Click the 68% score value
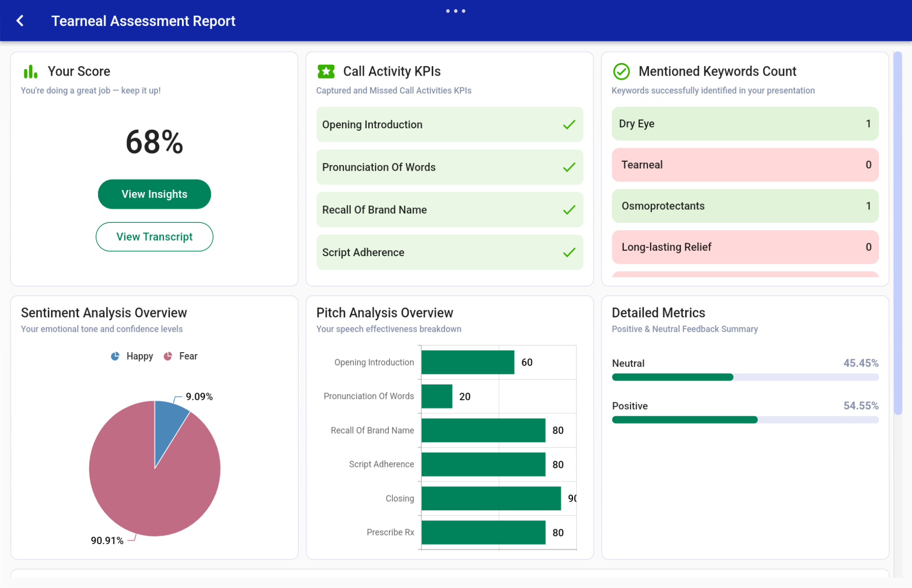This screenshot has height=588, width=912. point(154,142)
